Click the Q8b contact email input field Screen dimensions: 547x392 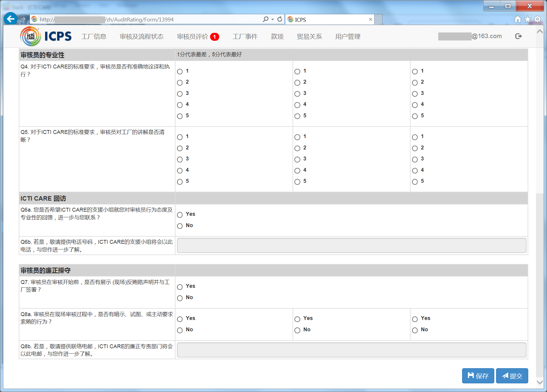352,350
